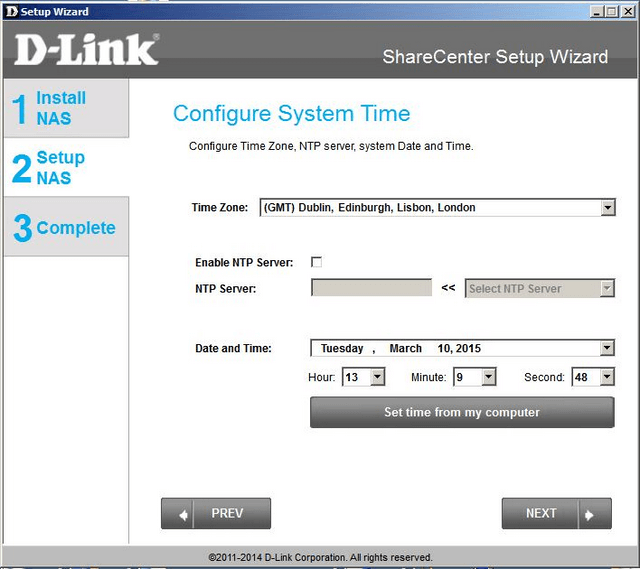This screenshot has width=640, height=569.
Task: Close the Setup Wizard window
Action: [x=628, y=11]
